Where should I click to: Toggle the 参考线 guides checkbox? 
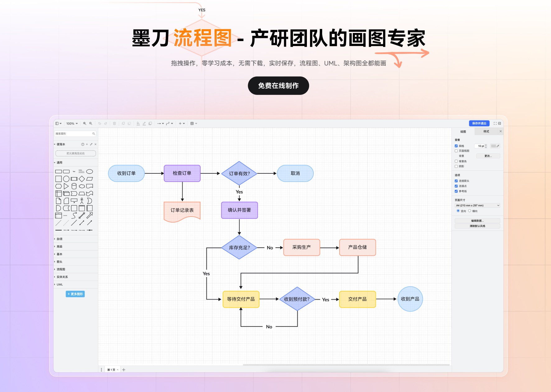456,191
